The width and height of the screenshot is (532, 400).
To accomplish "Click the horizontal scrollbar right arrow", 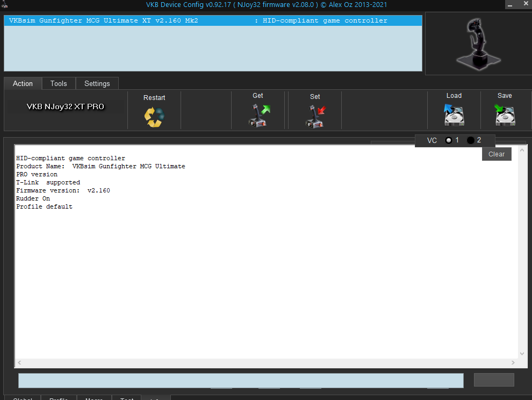I will pyautogui.click(x=513, y=363).
